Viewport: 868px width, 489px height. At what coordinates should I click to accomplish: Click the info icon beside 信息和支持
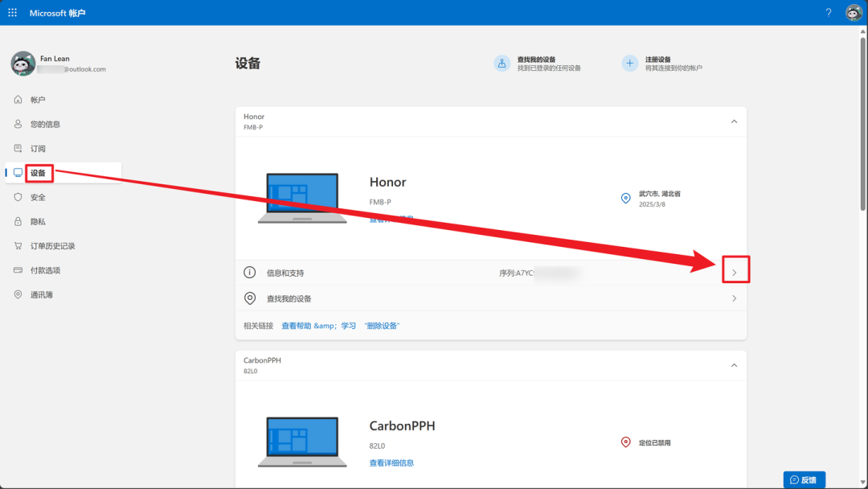250,273
